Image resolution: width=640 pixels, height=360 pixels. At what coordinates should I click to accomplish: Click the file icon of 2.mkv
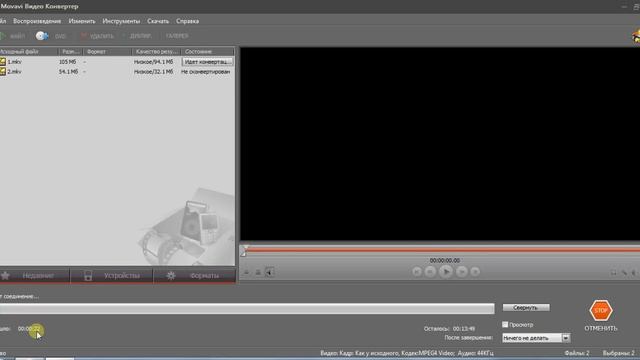coord(3,71)
